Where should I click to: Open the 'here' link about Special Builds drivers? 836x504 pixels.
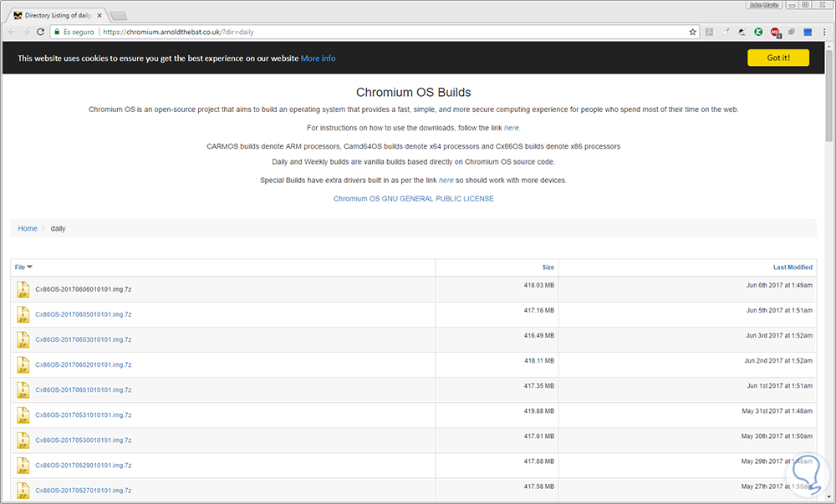(x=446, y=181)
